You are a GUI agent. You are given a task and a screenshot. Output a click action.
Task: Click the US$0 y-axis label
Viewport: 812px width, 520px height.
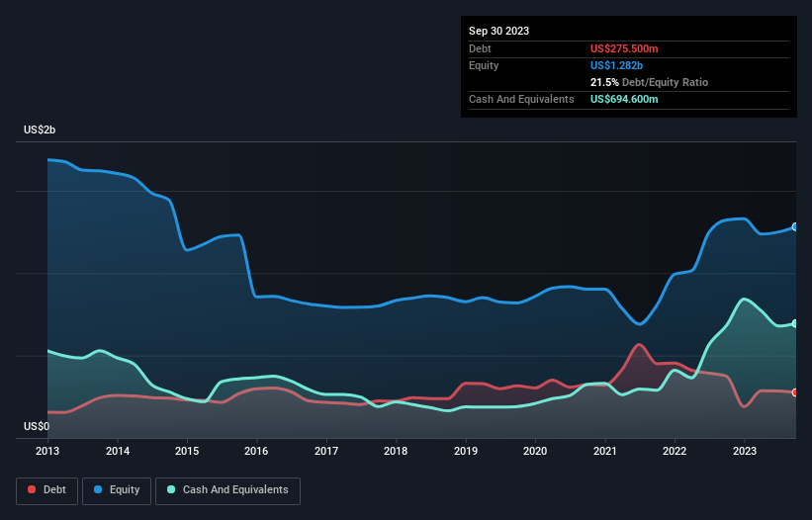[x=37, y=427]
